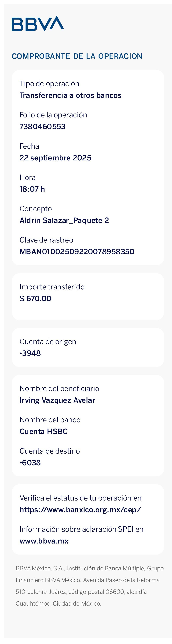
Task: Click the transferred amount $ 670.00
Action: click(36, 298)
